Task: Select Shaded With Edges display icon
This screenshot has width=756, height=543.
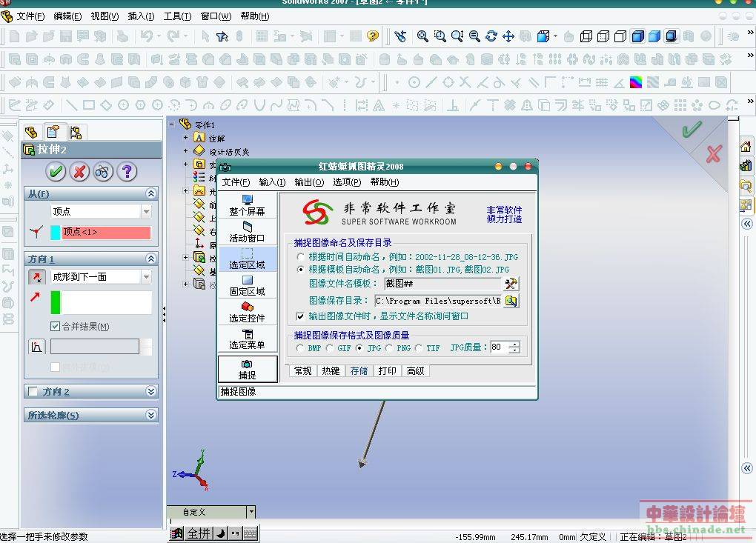Action: click(x=637, y=36)
